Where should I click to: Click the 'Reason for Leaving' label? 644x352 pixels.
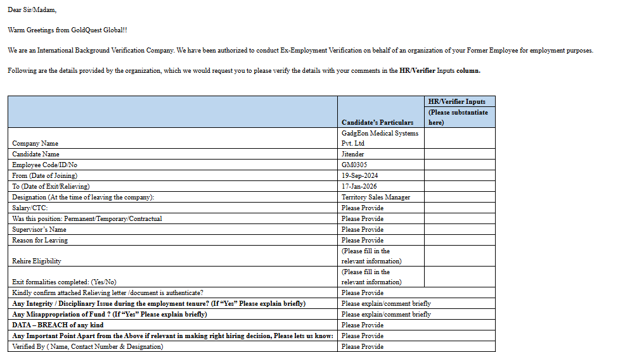point(40,240)
